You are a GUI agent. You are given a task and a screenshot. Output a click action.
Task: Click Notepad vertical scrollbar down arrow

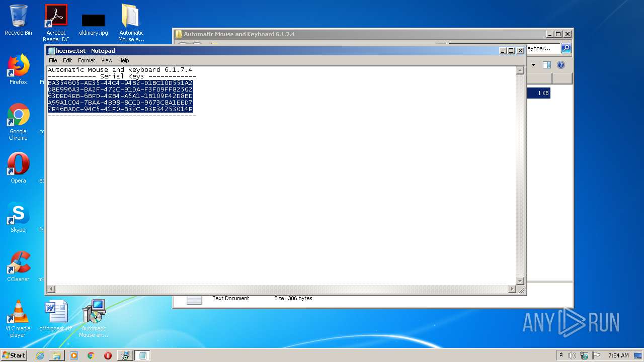click(520, 281)
